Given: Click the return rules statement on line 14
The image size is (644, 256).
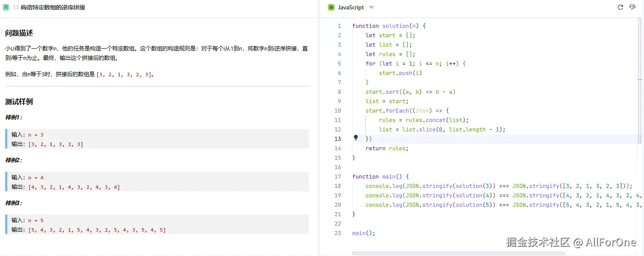Looking at the screenshot, I should [387, 148].
